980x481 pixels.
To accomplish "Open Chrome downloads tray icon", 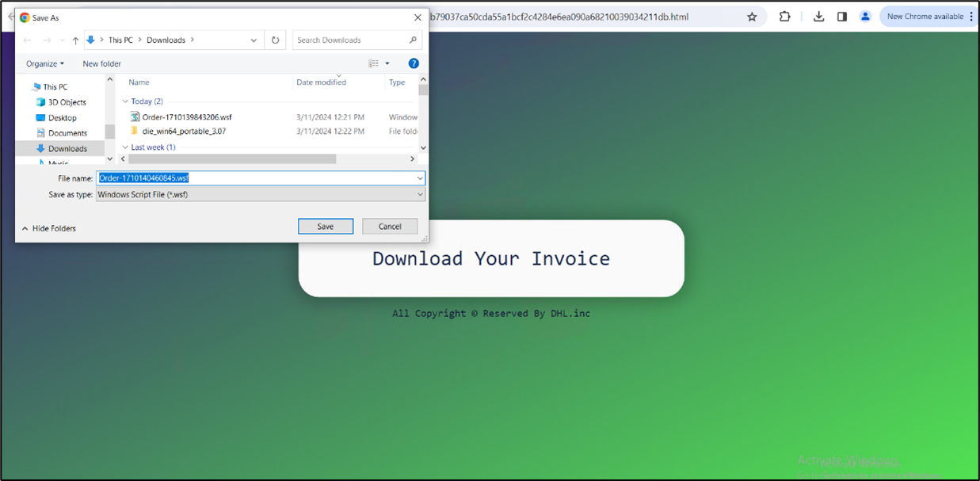I will click(819, 17).
